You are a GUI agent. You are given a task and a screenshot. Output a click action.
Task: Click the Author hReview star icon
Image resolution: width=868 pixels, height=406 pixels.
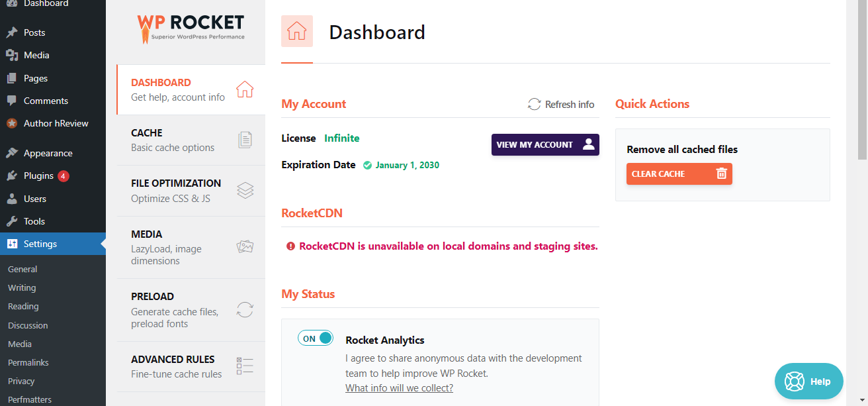(12, 123)
